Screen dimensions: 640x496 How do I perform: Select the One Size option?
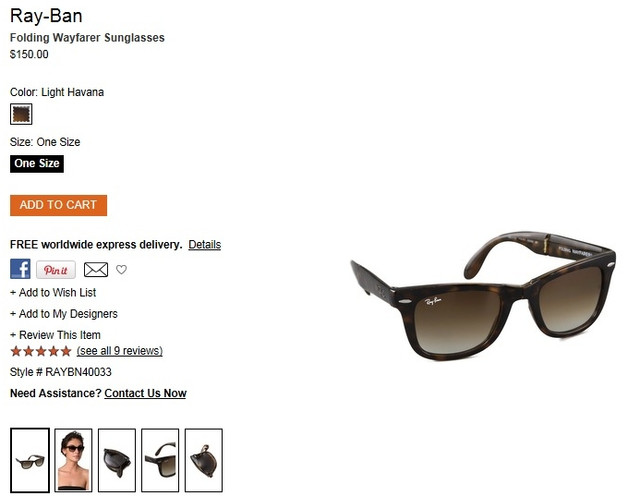click(37, 164)
